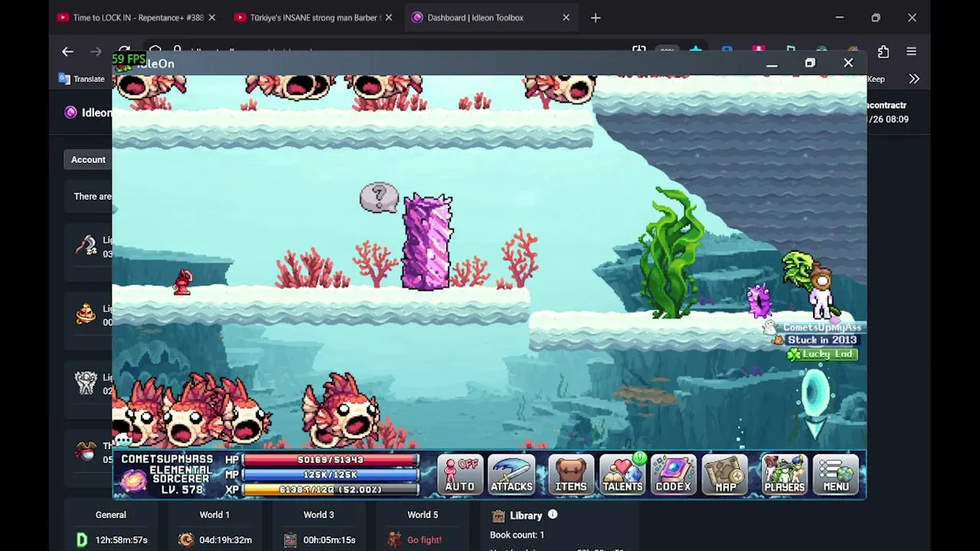
Task: Click the character portrait swirl icon
Action: (133, 481)
